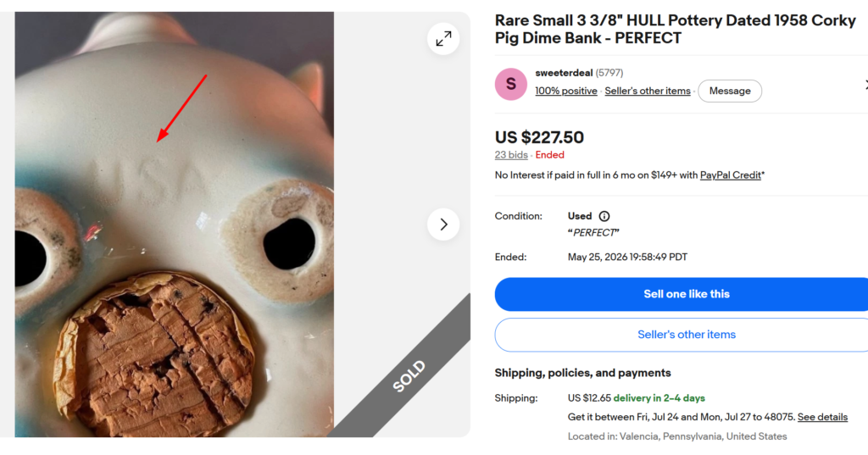
Task: Open sweeterdeal seller profile name
Action: click(x=564, y=73)
